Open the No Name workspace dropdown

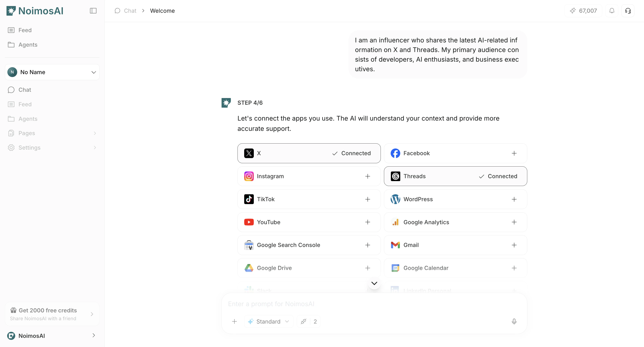(x=52, y=72)
